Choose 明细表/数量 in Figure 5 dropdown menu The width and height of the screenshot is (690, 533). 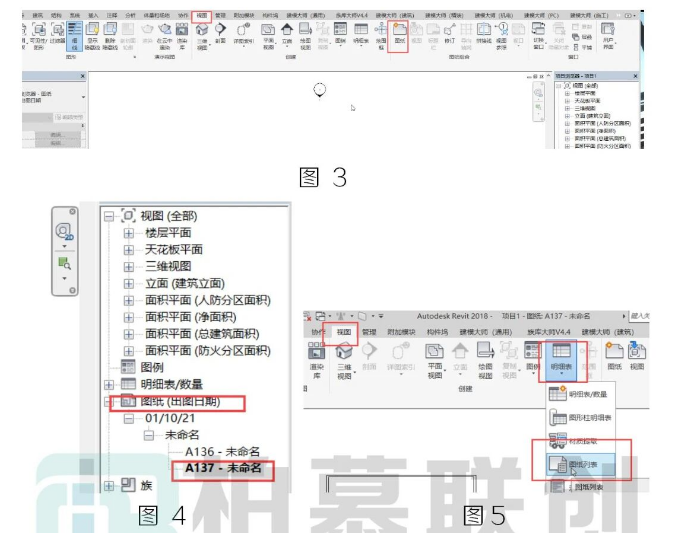tap(580, 394)
